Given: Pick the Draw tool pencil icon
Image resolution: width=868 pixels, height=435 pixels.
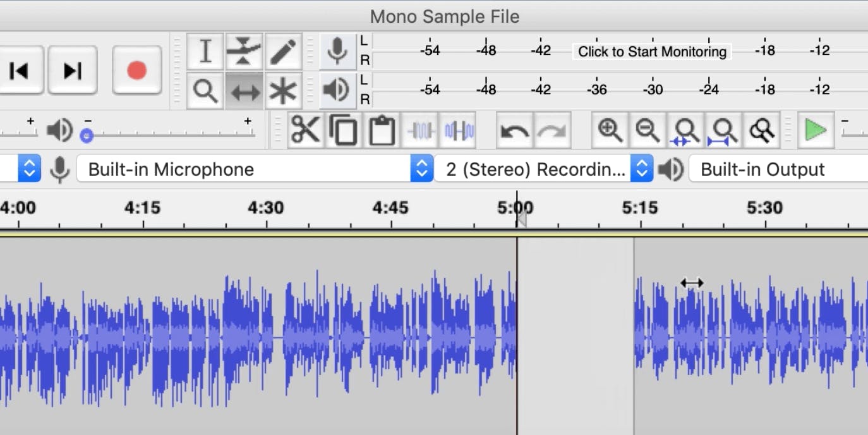Looking at the screenshot, I should pos(284,52).
